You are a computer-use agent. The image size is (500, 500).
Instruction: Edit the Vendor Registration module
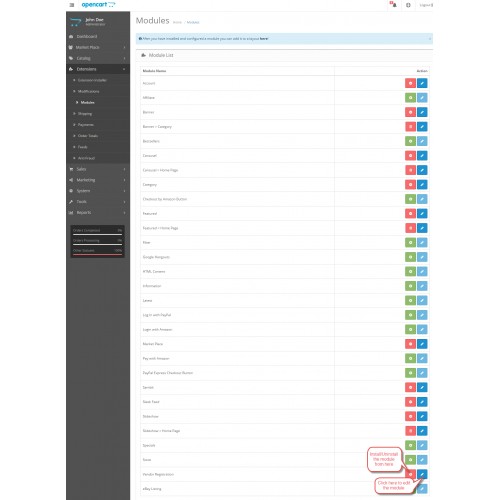tap(422, 474)
